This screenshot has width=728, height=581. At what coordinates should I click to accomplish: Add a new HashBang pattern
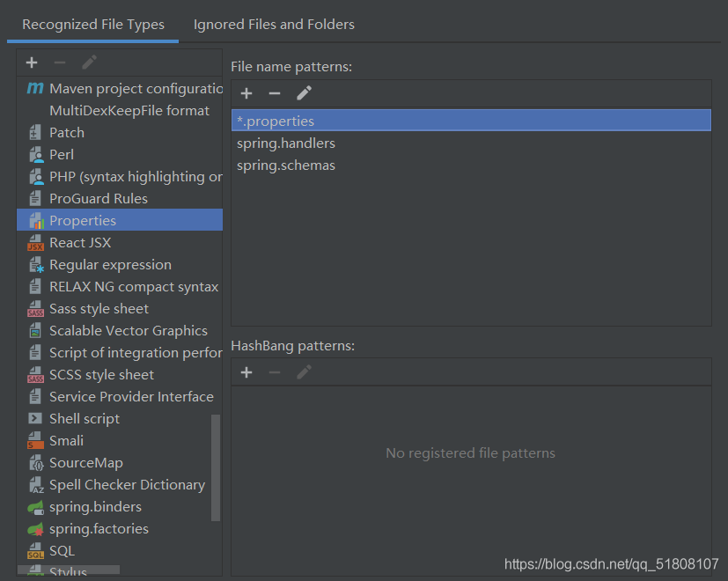(246, 372)
